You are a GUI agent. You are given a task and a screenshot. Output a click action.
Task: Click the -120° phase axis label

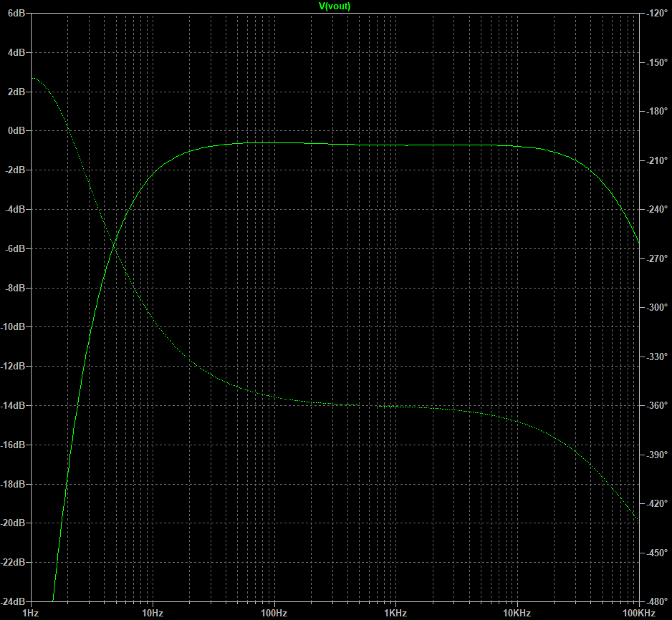[x=656, y=14]
